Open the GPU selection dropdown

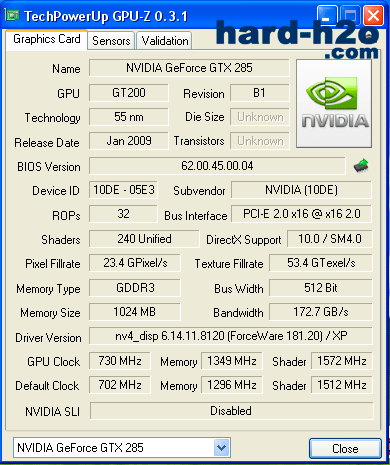pyautogui.click(x=221, y=447)
